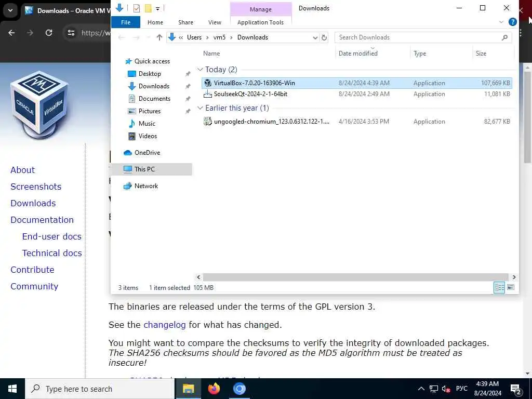Open the About link on webpage
532x399 pixels.
pos(23,170)
